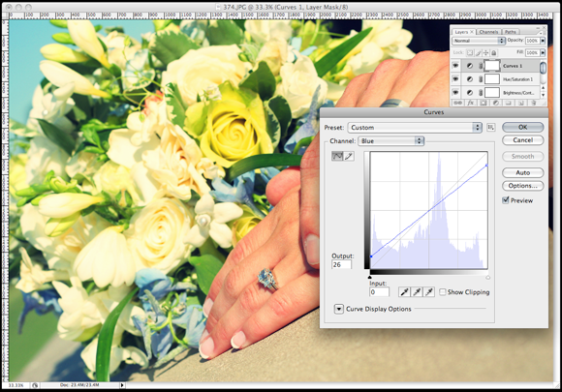Screen dimensions: 562x392
Task: Enable the Show Clipping checkbox
Action: pos(443,292)
